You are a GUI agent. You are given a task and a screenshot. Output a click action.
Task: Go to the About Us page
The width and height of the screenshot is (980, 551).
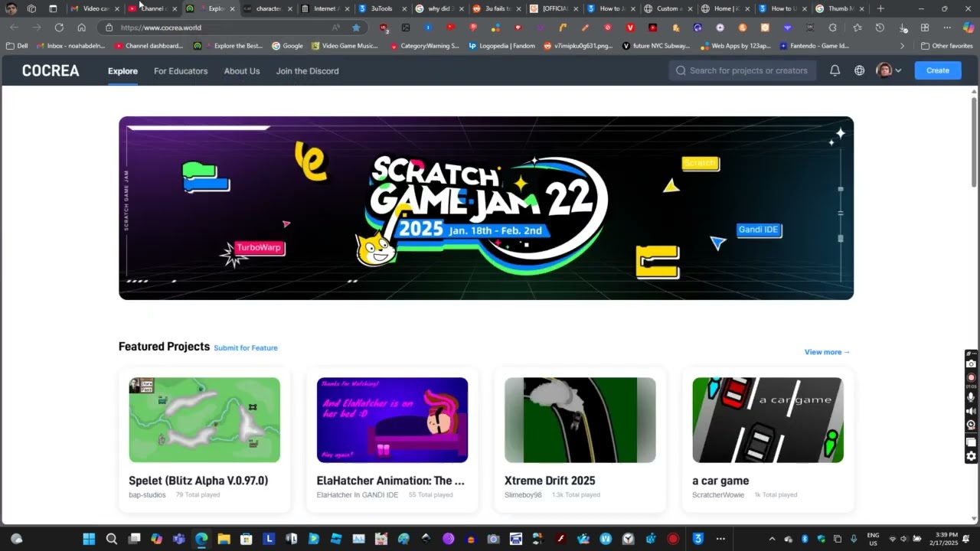[242, 71]
